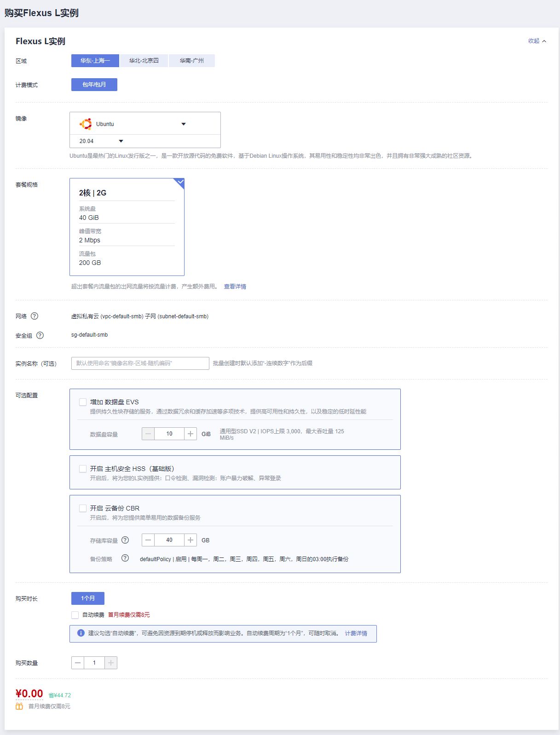Click the help icon next to 网络
The height and width of the screenshot is (735, 560).
(35, 316)
